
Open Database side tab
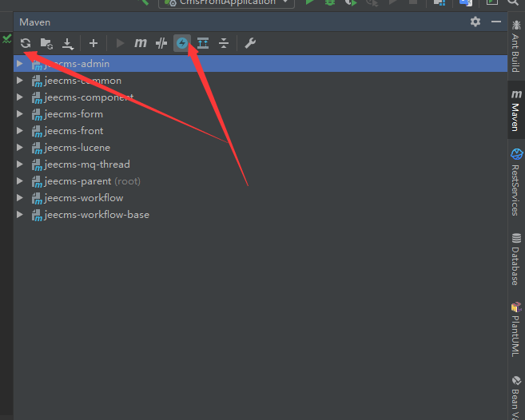click(x=516, y=259)
